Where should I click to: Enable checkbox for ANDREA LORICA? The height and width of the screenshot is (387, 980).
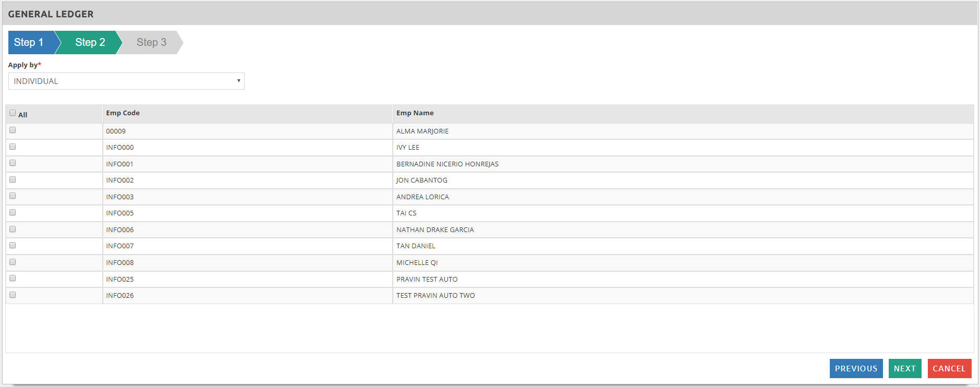pyautogui.click(x=13, y=196)
